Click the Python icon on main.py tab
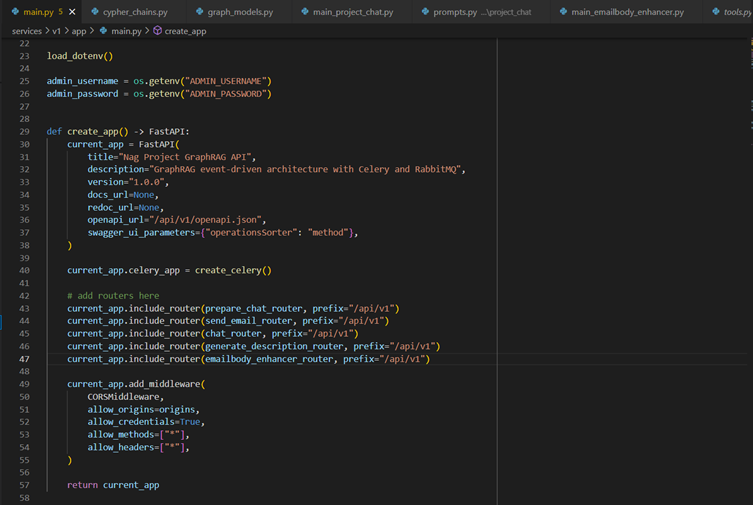This screenshot has height=505, width=753. [13, 12]
